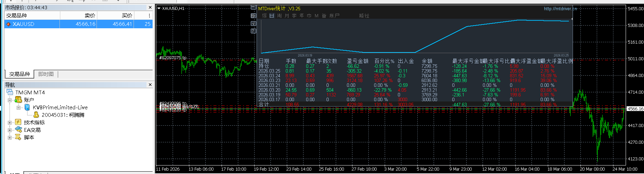Select account 20045031: 柯腾腾 in Navigator

click(63, 115)
